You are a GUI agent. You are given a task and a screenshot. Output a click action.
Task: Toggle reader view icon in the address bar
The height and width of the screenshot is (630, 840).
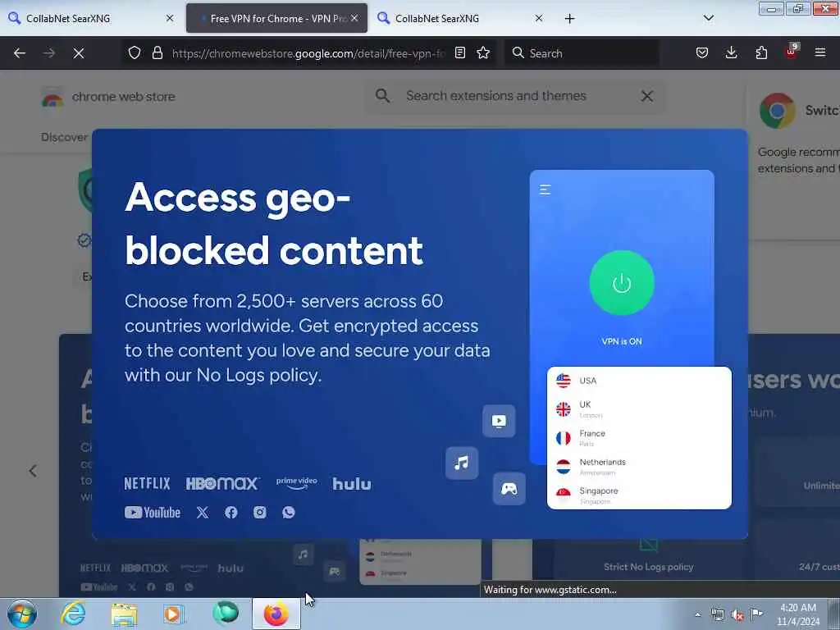point(459,52)
